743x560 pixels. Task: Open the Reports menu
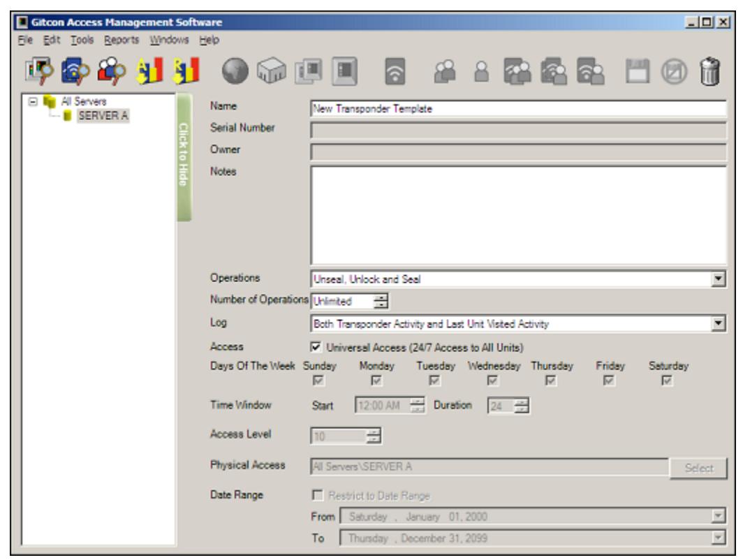point(122,40)
